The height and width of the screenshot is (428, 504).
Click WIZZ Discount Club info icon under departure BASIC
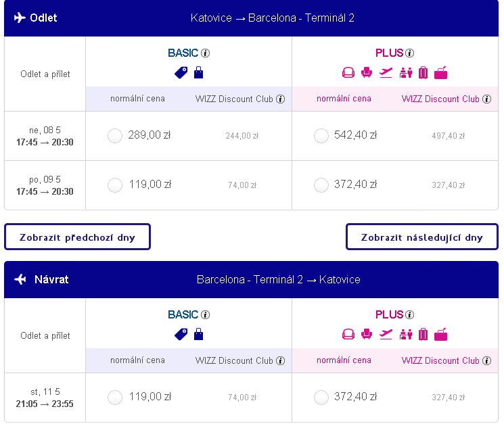point(280,99)
